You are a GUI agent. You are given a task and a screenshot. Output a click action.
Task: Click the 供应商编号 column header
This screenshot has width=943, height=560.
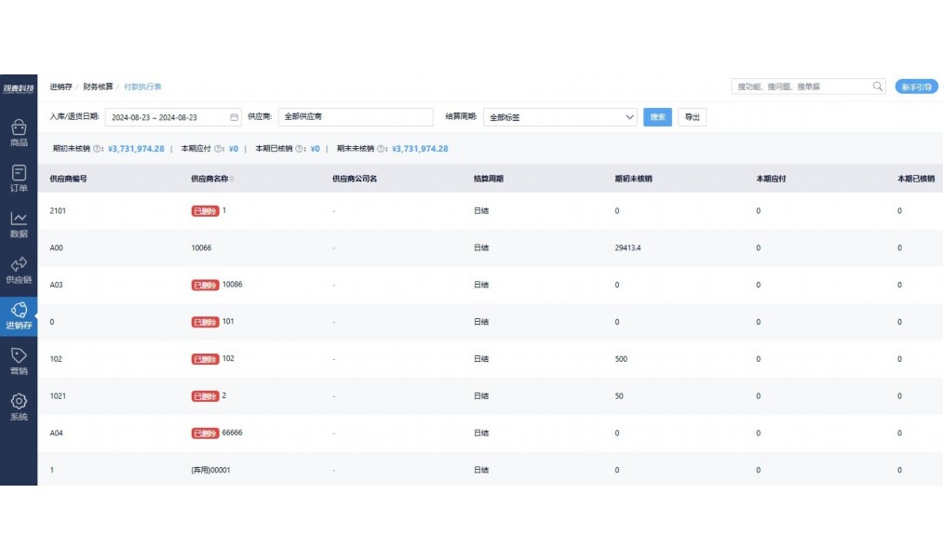point(68,179)
